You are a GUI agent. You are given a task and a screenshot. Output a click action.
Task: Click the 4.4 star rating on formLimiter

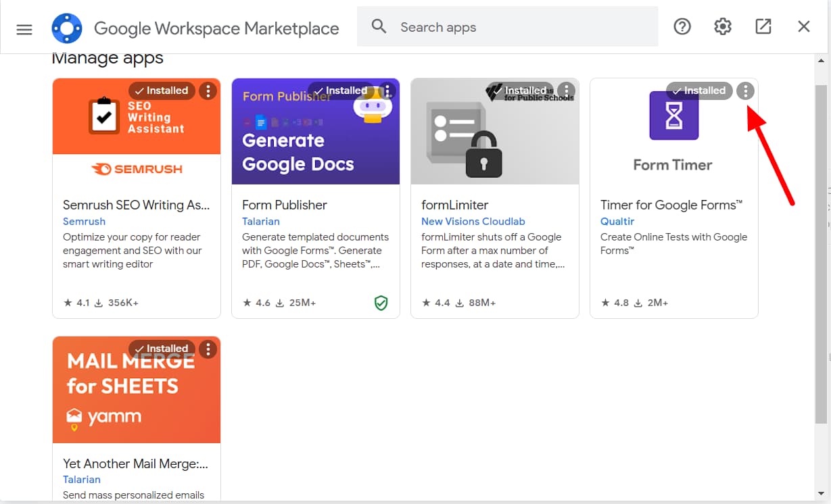coord(435,303)
